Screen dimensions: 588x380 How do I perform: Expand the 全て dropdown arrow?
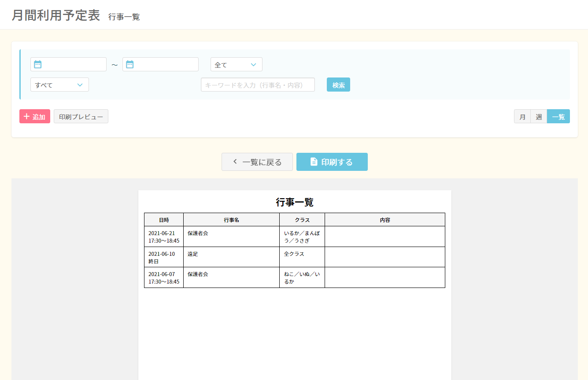pyautogui.click(x=254, y=65)
